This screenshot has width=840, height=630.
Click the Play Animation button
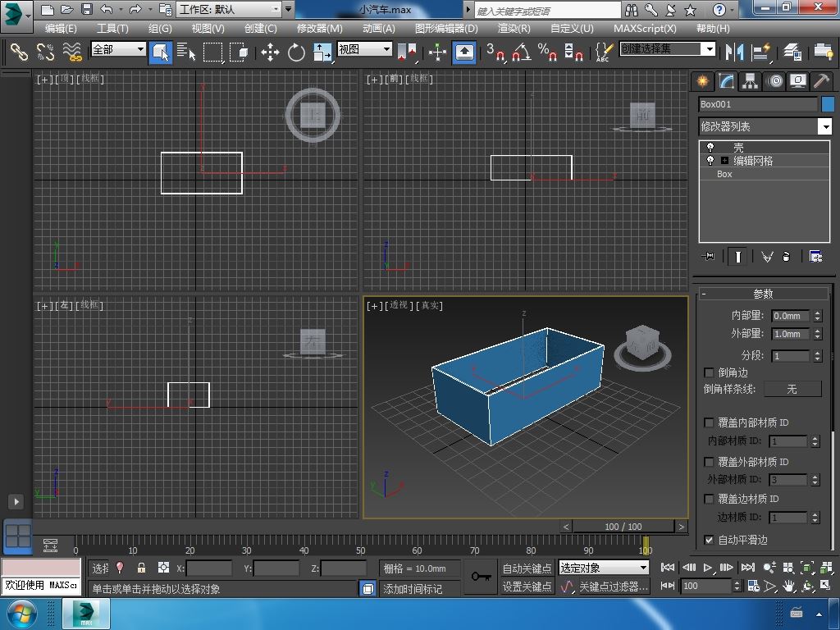pos(708,568)
